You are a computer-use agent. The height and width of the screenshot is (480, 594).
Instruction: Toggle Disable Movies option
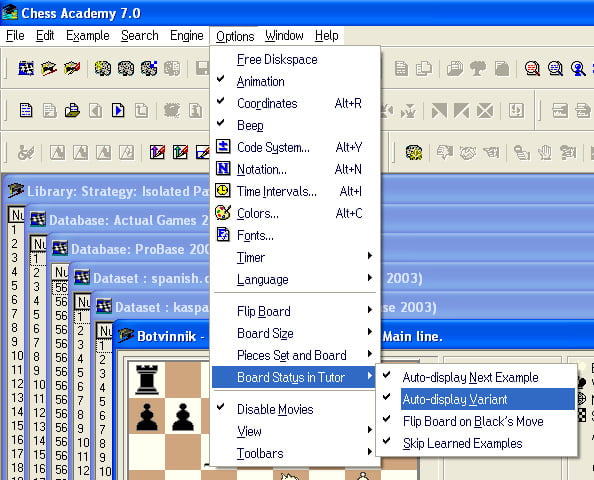click(295, 410)
